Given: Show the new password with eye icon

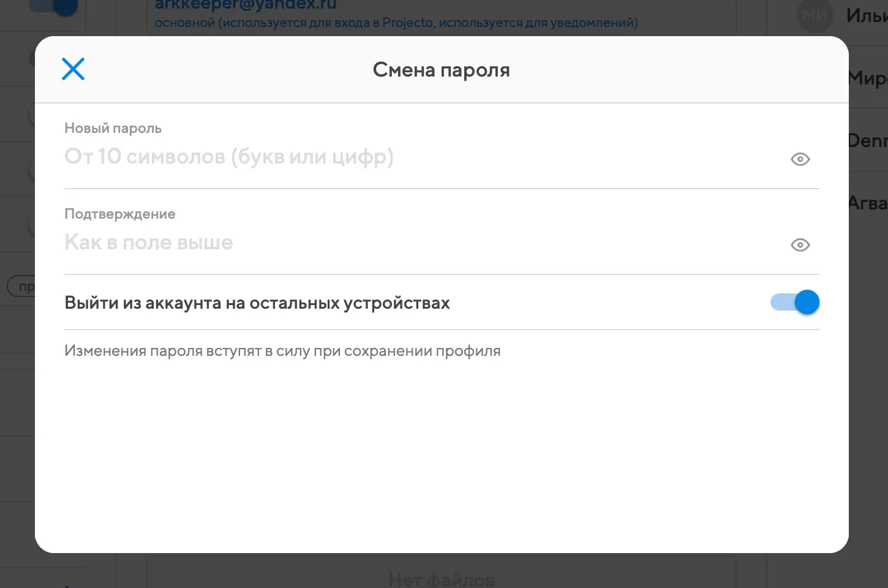Looking at the screenshot, I should point(800,159).
